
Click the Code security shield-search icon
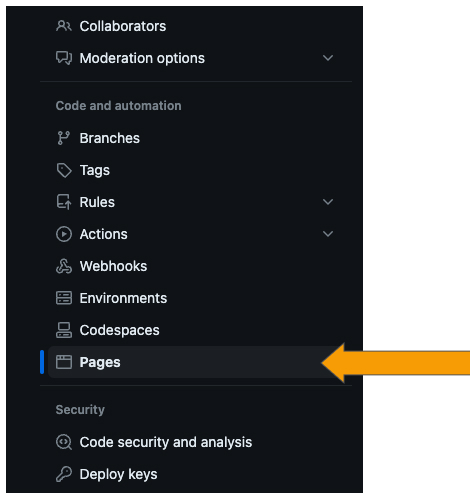coord(64,442)
